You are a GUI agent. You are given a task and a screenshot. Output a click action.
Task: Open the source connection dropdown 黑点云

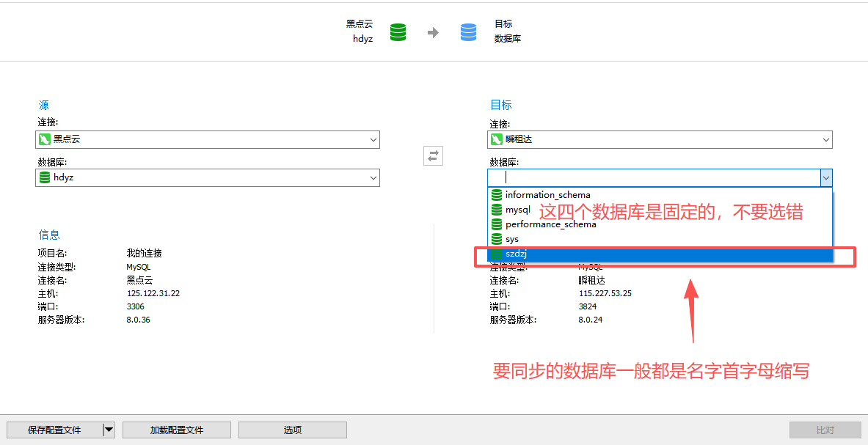tap(373, 139)
